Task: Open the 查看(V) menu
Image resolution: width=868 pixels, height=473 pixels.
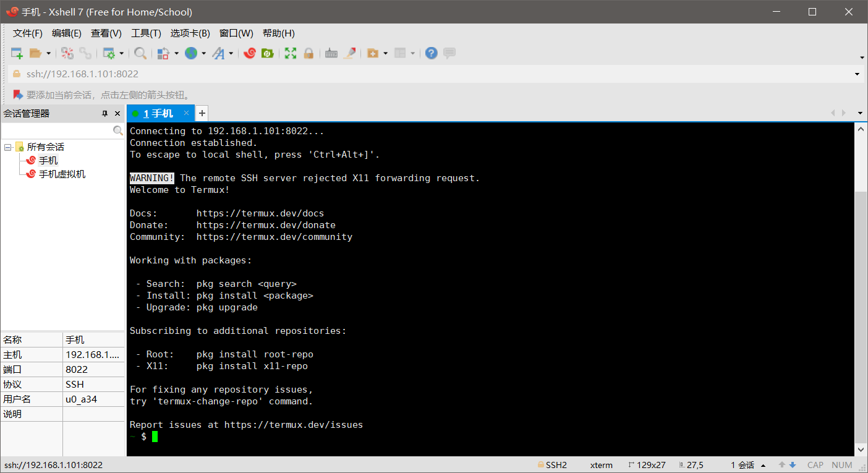Action: 106,33
